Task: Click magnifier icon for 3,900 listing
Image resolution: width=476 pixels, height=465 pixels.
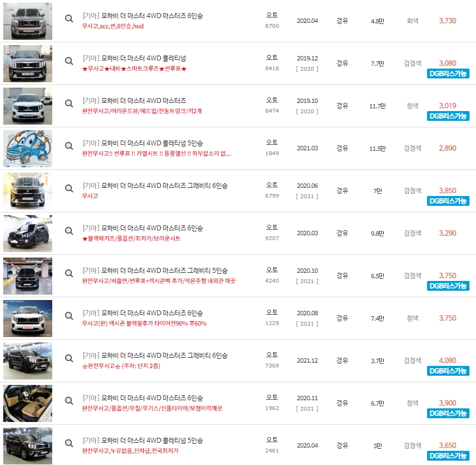Action: pyautogui.click(x=69, y=401)
